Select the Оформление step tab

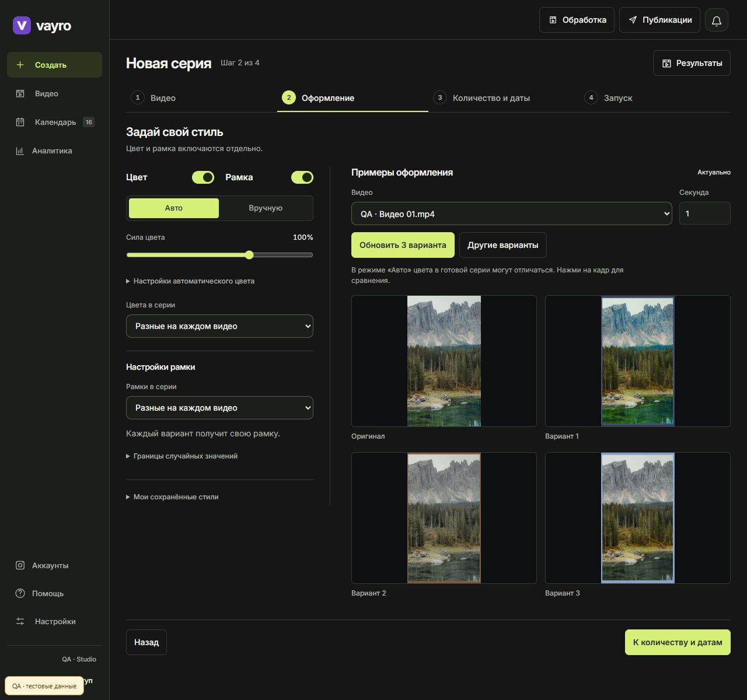click(x=352, y=98)
